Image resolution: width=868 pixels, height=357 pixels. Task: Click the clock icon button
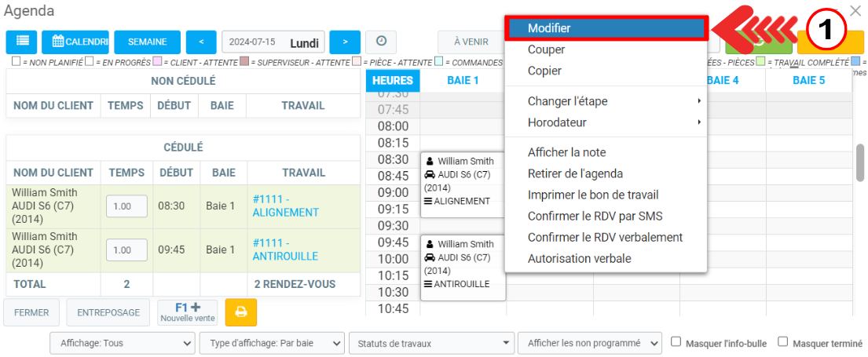(381, 42)
